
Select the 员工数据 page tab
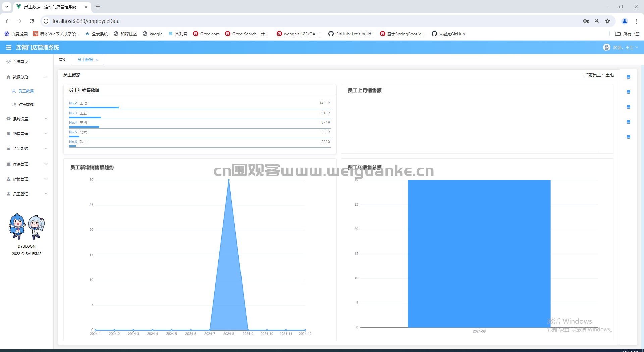(85, 60)
